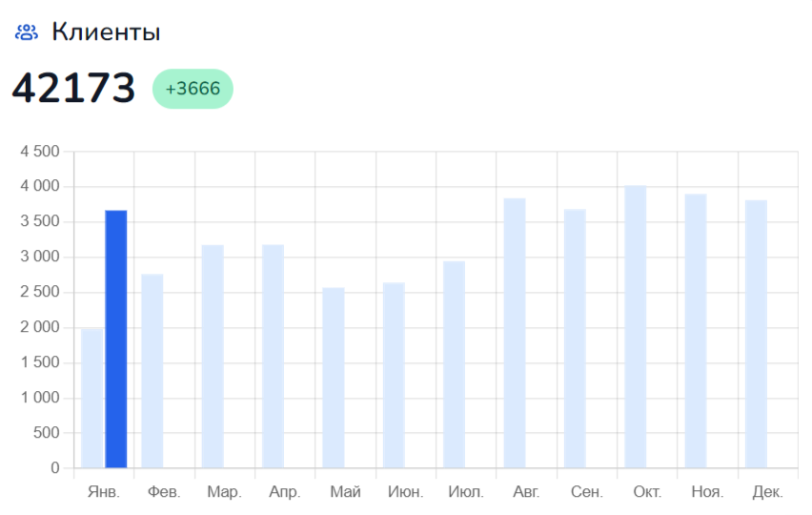Select the February bar in chart
This screenshot has width=812, height=515.
coord(152,371)
